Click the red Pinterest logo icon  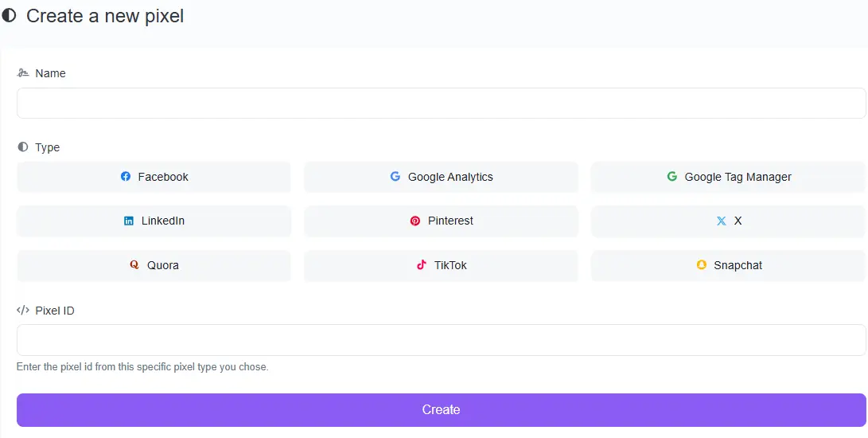tap(415, 221)
